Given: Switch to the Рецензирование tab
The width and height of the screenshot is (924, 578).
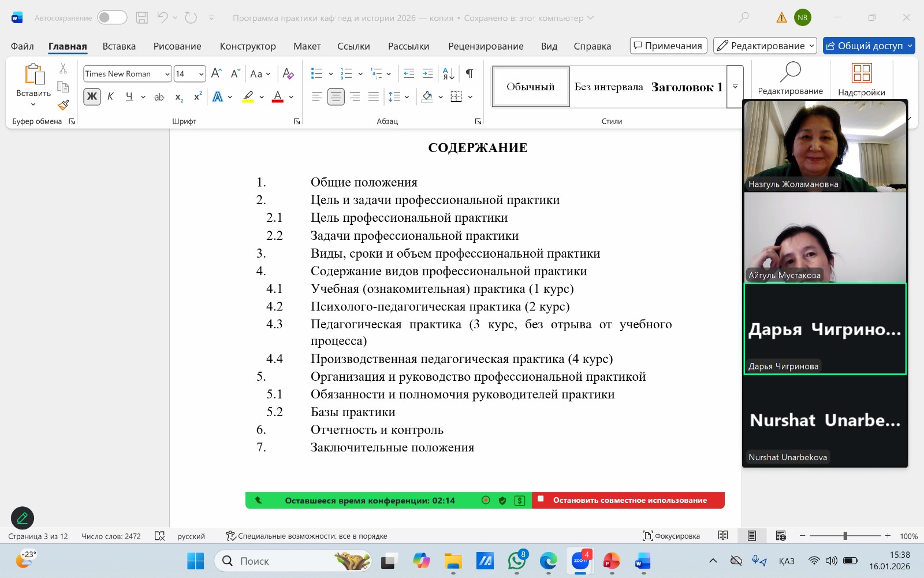Looking at the screenshot, I should (x=485, y=46).
